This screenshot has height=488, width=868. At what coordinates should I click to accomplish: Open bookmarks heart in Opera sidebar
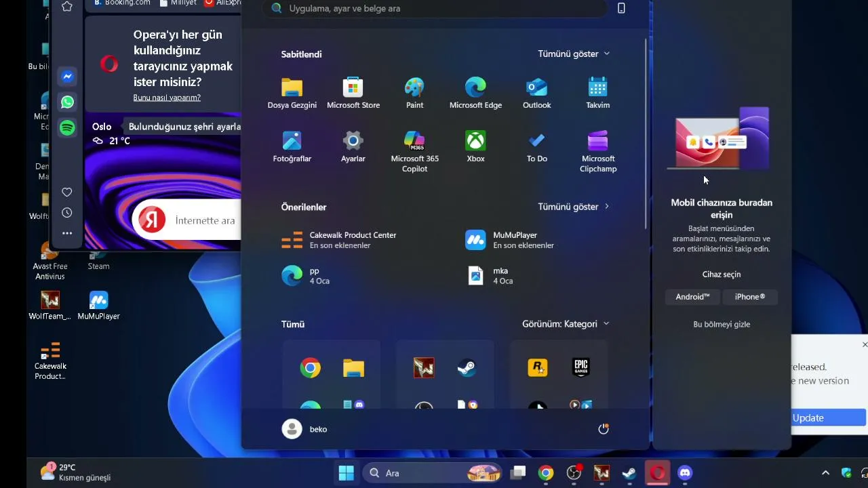click(67, 192)
